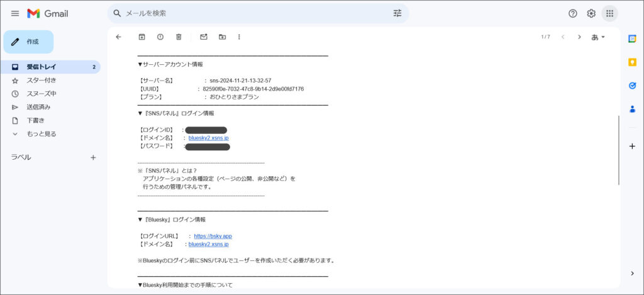Go back to inbox arrow

coord(119,37)
